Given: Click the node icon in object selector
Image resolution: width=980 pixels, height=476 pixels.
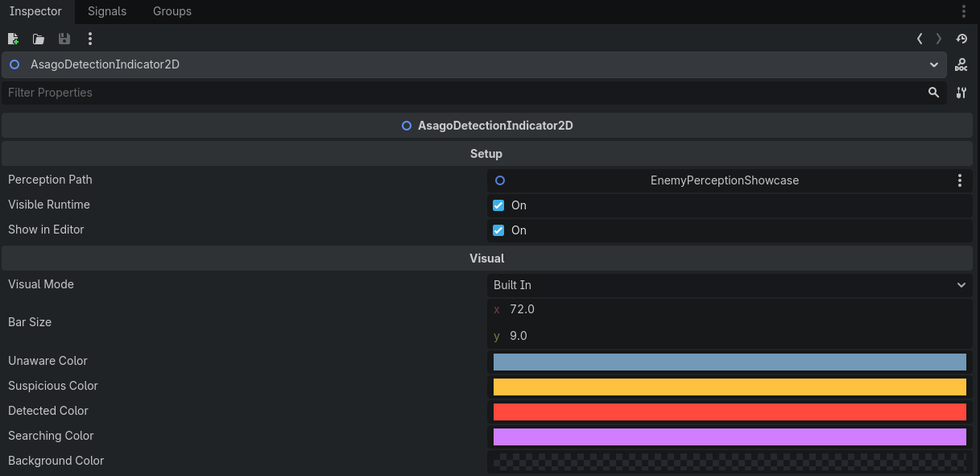Looking at the screenshot, I should click(x=14, y=64).
